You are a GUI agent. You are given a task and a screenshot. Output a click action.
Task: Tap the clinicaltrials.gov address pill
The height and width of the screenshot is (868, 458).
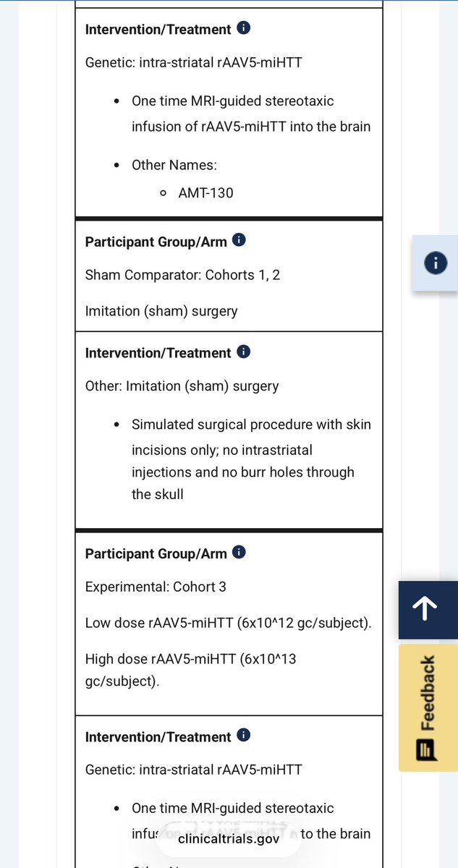(229, 839)
